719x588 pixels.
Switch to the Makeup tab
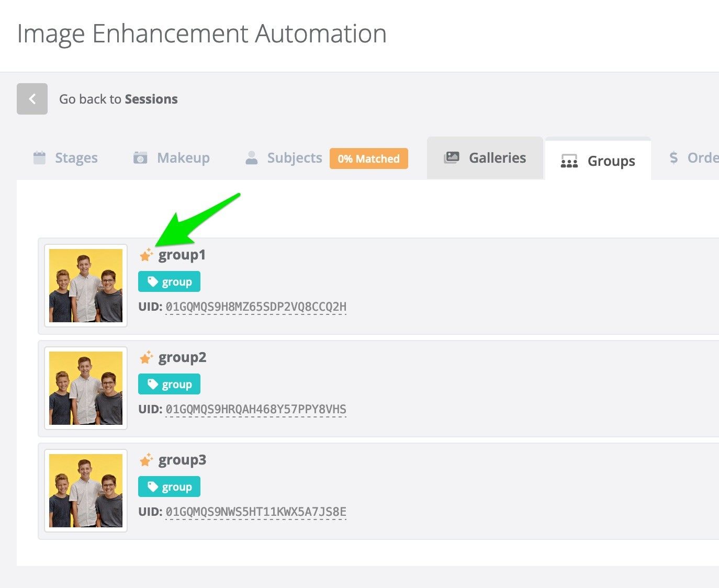(172, 158)
